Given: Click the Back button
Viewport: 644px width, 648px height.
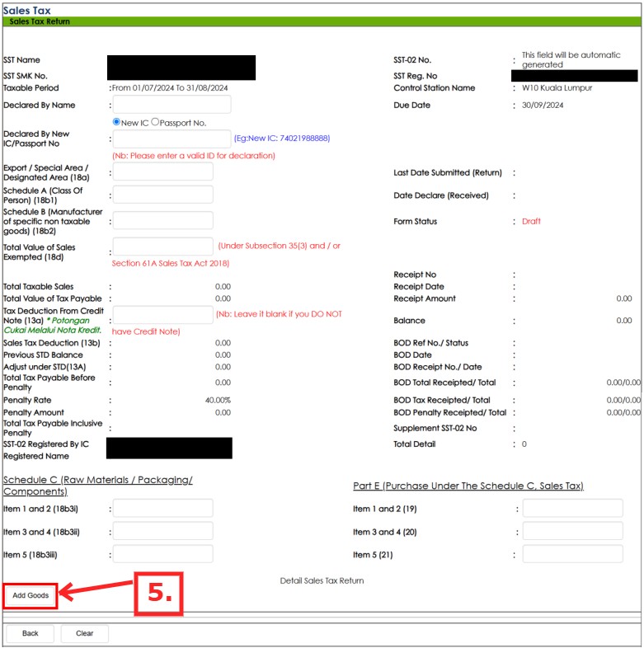Looking at the screenshot, I should point(31,634).
